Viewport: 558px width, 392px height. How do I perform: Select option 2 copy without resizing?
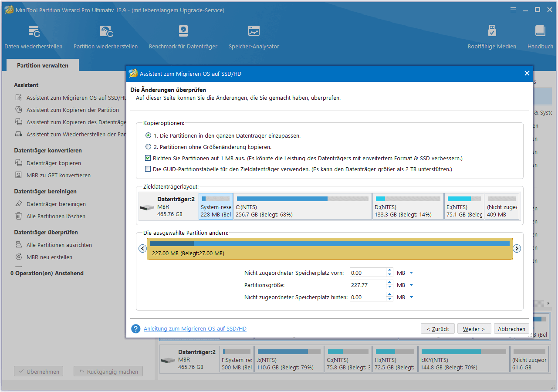(148, 147)
